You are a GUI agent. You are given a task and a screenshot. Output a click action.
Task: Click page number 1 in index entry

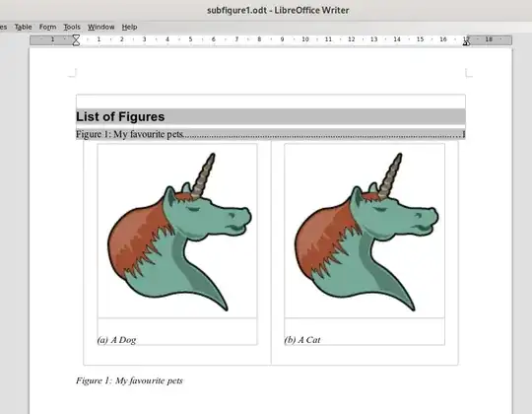[463, 134]
